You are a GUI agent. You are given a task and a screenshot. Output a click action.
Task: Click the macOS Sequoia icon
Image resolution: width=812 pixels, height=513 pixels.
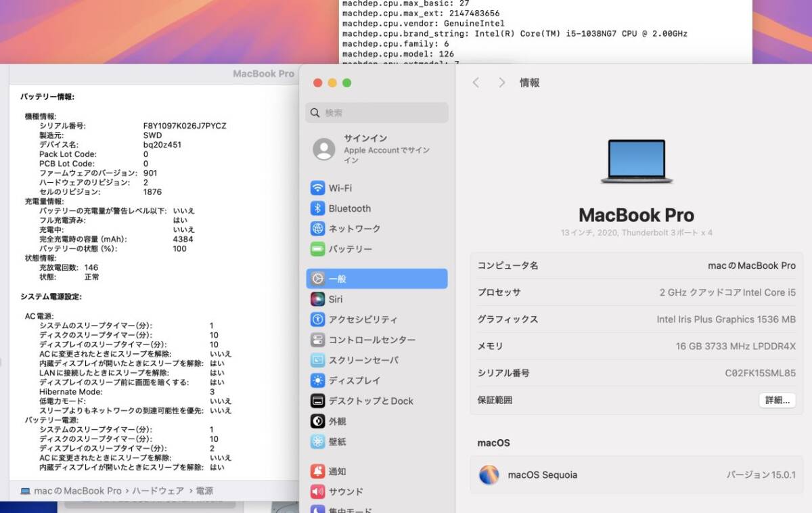pos(489,474)
